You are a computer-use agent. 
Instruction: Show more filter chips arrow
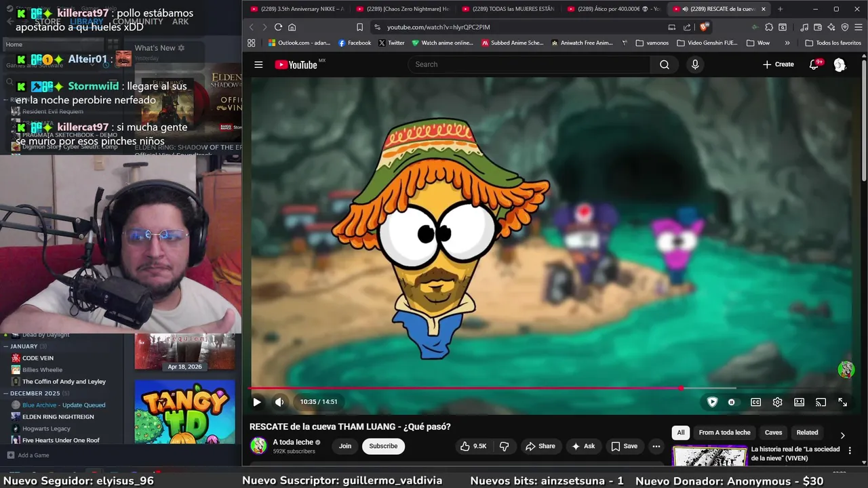(842, 435)
